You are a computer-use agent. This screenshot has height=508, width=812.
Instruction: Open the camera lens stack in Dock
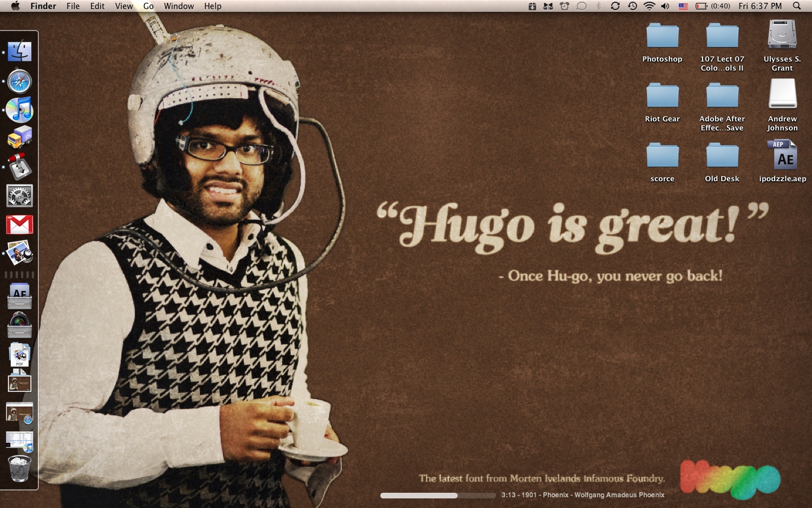19,325
